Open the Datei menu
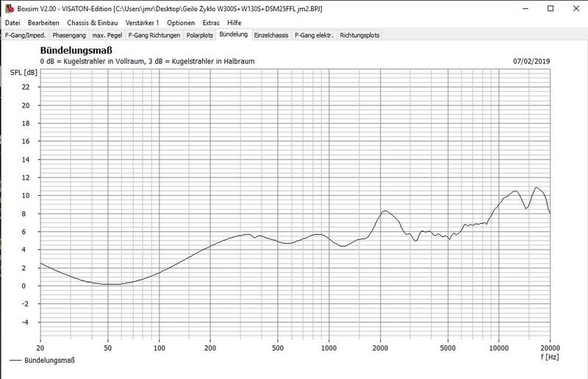 pyautogui.click(x=12, y=23)
